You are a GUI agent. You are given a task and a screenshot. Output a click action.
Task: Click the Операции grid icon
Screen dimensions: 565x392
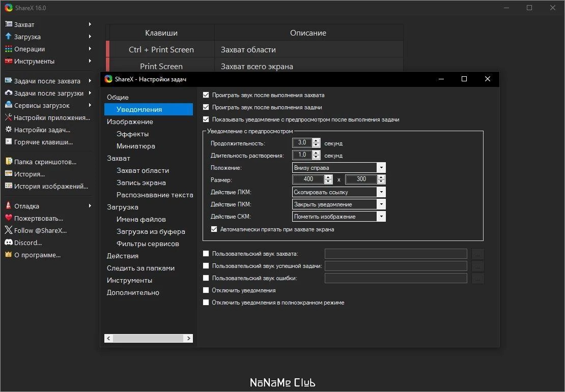tap(9, 49)
